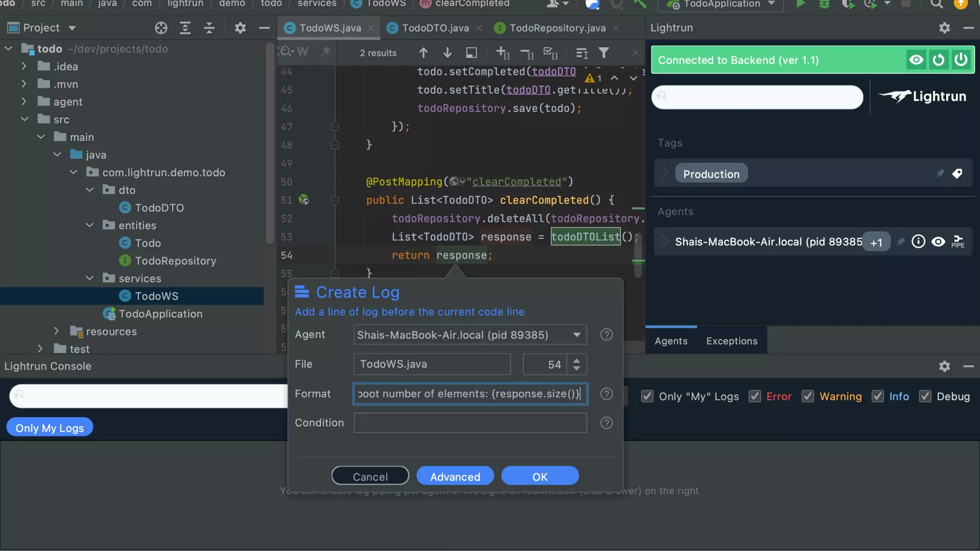Screen dimensions: 980x551
Task: Open help for the Agent field
Action: (x=606, y=335)
